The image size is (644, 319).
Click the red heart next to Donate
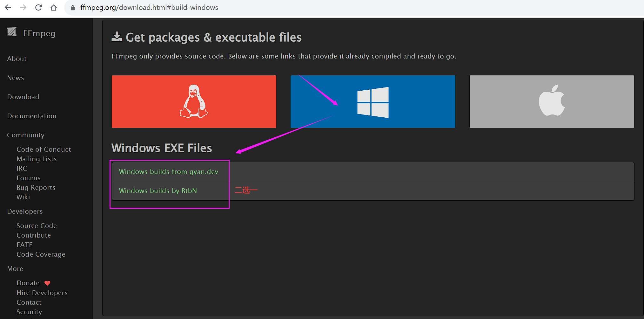[x=47, y=283]
